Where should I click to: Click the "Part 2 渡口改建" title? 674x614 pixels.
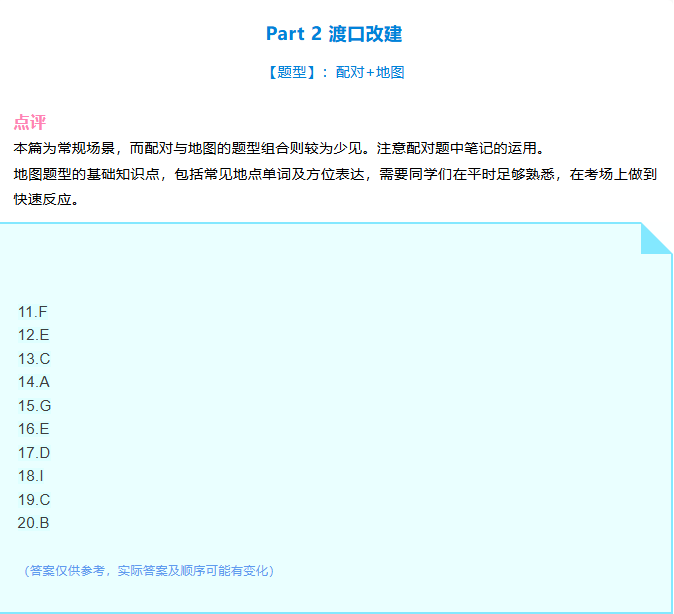pos(334,34)
